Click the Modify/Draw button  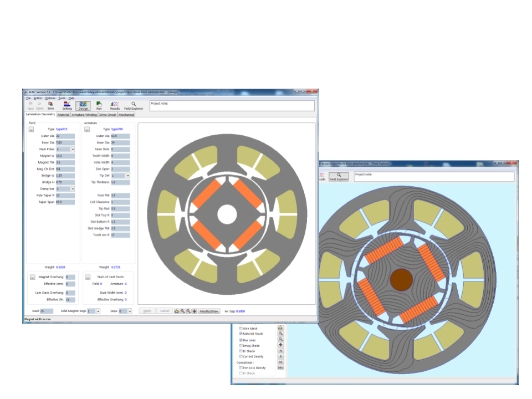[210, 311]
